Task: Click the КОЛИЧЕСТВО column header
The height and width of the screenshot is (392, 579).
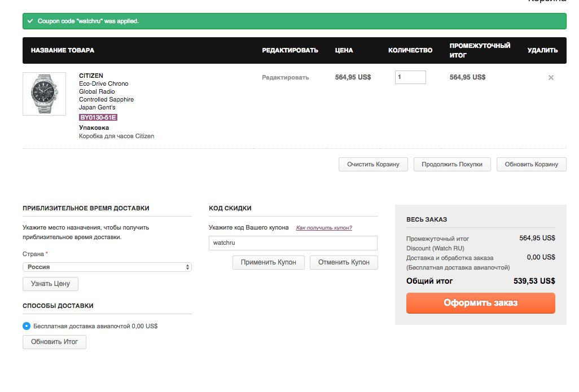Action: (410, 50)
